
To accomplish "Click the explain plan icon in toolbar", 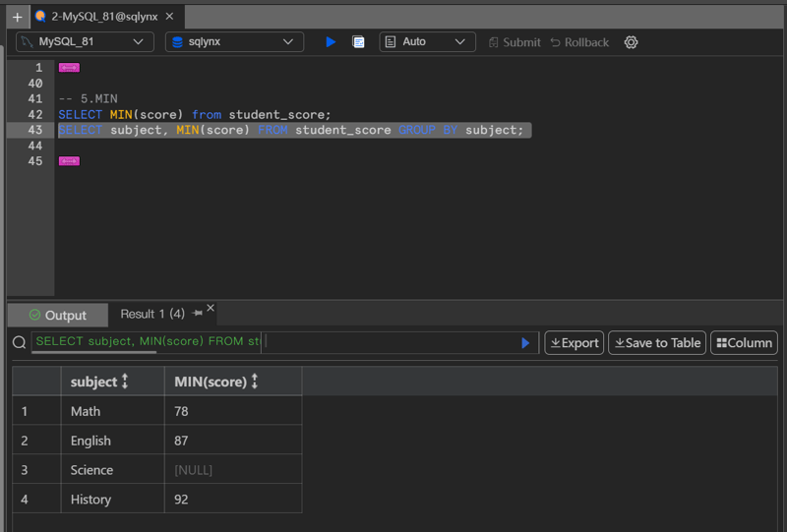I will click(x=358, y=41).
